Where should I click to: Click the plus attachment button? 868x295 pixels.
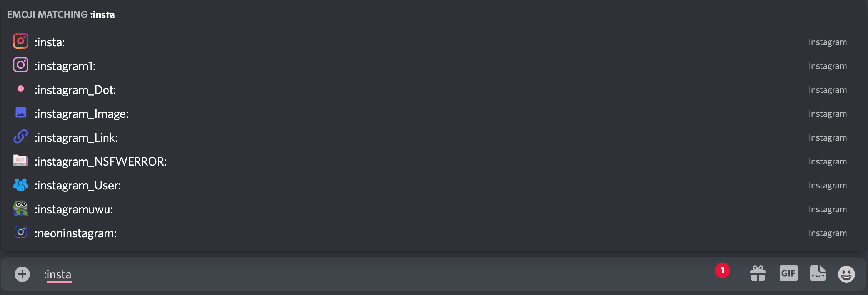click(22, 274)
